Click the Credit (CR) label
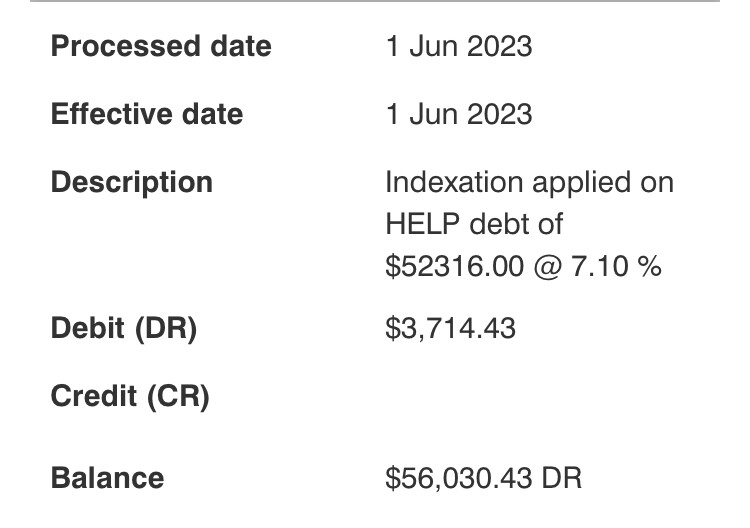The image size is (750, 528). [x=129, y=397]
